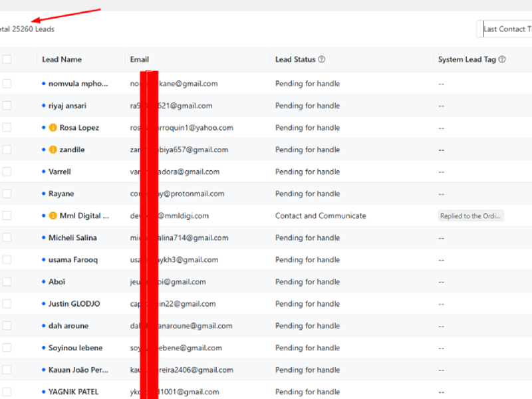This screenshot has height=399, width=532.
Task: Open lead Justin GLODJO
Action: click(74, 304)
